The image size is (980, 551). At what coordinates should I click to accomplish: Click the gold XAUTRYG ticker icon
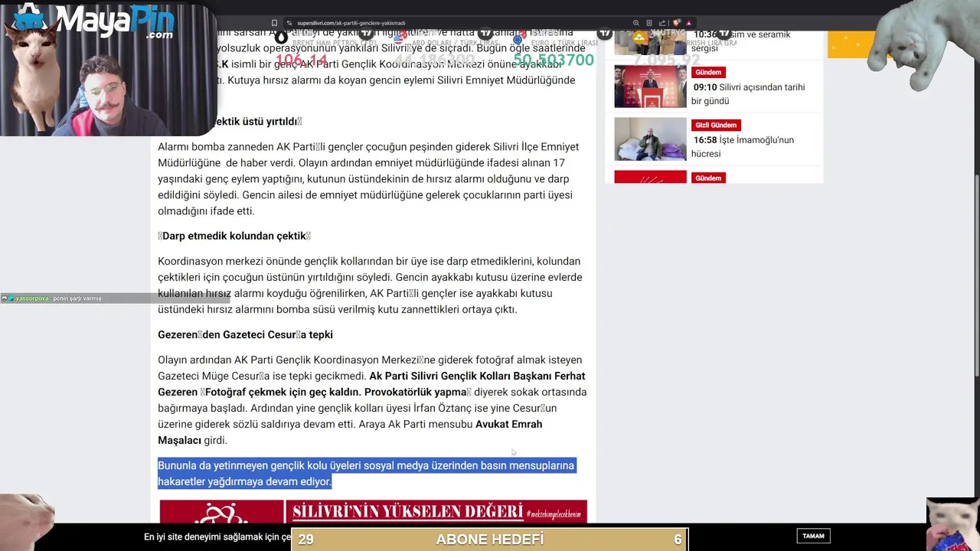tap(640, 36)
